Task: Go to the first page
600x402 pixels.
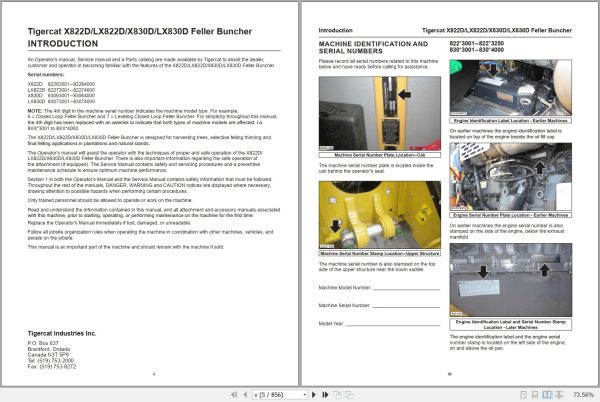Action: point(234,395)
